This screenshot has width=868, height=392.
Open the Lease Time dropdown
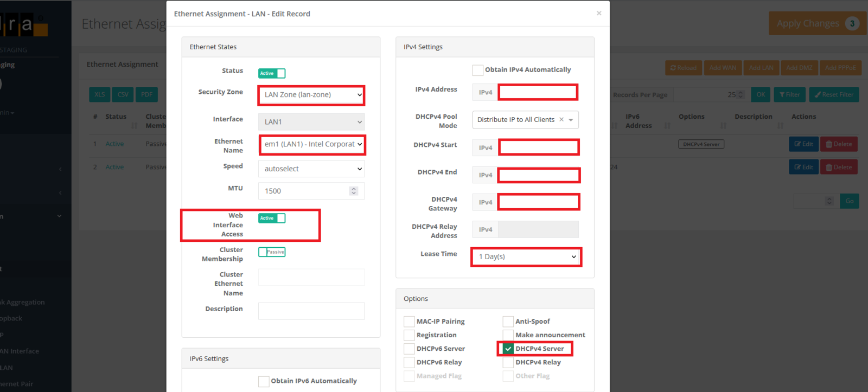pos(526,256)
